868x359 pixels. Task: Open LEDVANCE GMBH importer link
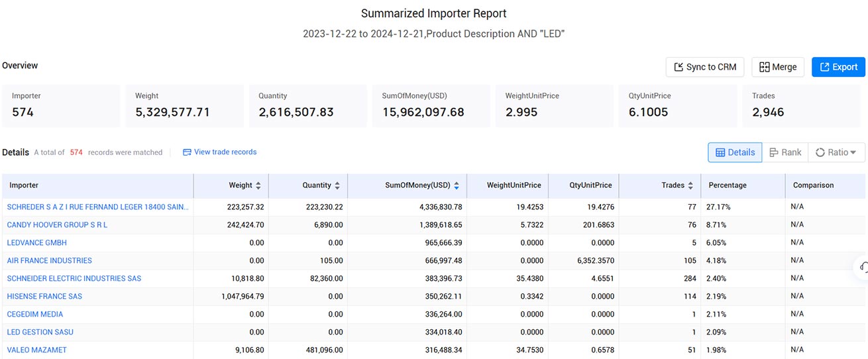[37, 243]
